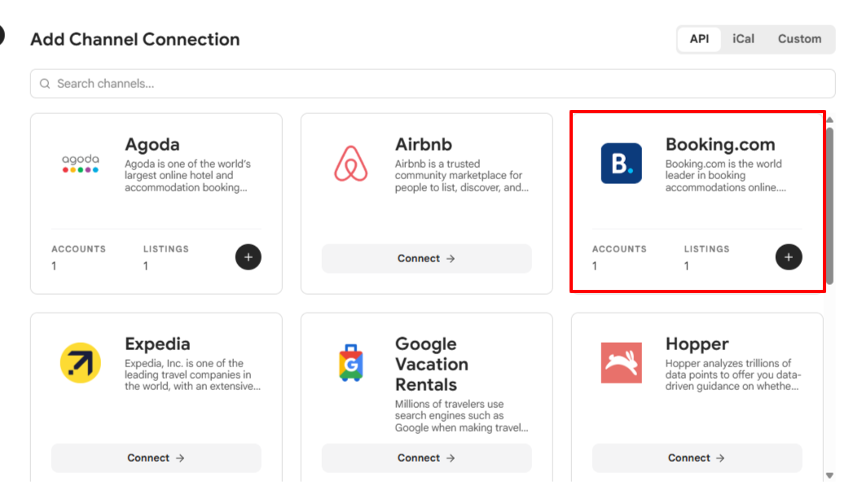Connect the Hopper channel
The width and height of the screenshot is (862, 504).
click(697, 458)
